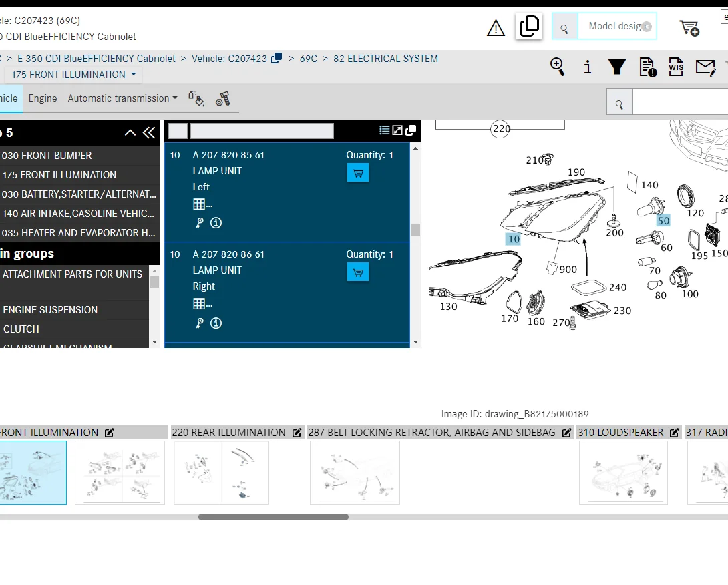Clear the Model designation search field
This screenshot has height=585, width=728.
coord(647,27)
